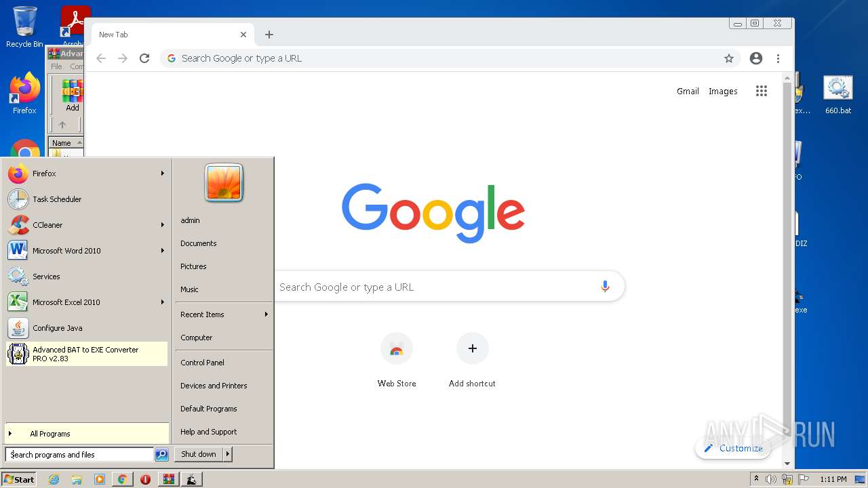The width and height of the screenshot is (868, 488).
Task: Open Services from the Start menu
Action: pos(86,277)
